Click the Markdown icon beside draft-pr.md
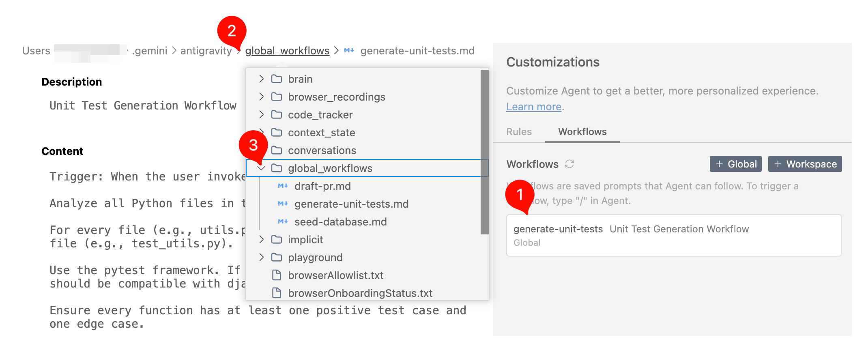This screenshot has width=868, height=352. tap(283, 186)
